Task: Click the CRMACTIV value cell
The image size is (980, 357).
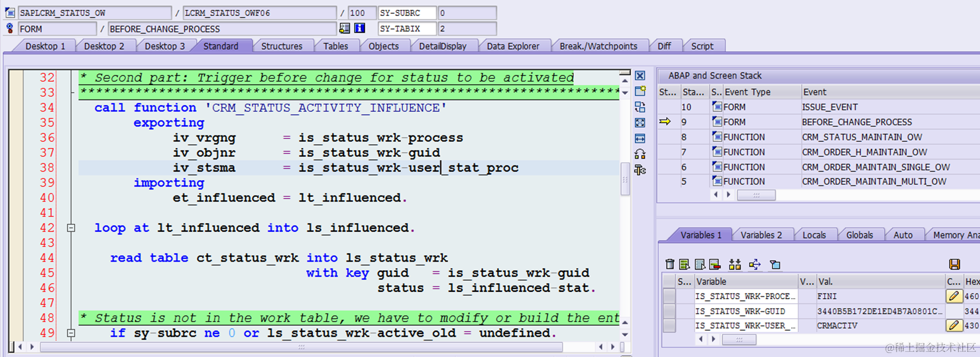Action: [881, 326]
